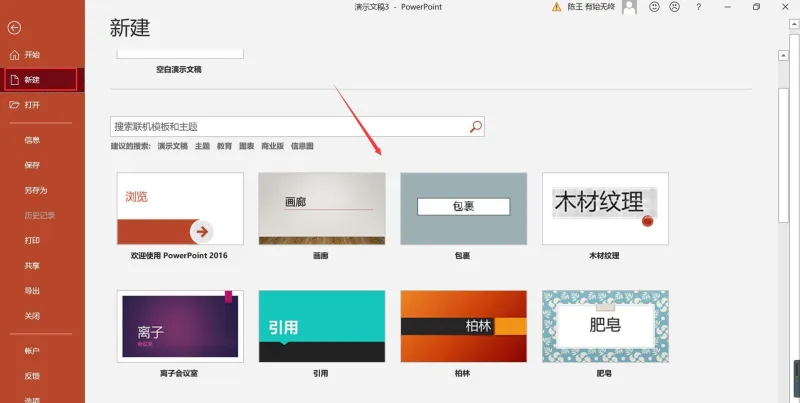Click the arrow button in 浏览 tour thumbnail
Viewport: 800px width, 403px height.
pyautogui.click(x=202, y=232)
